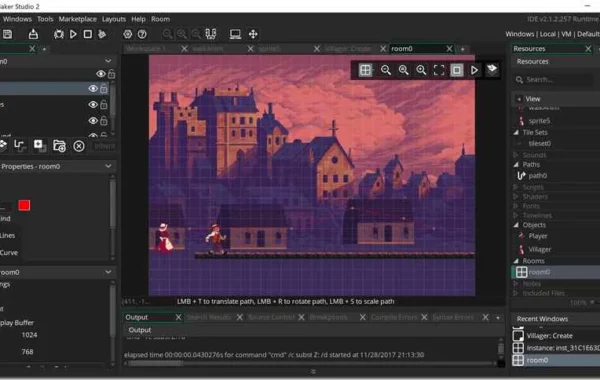600x380 pixels.
Task: Select the Player object
Action: (538, 236)
